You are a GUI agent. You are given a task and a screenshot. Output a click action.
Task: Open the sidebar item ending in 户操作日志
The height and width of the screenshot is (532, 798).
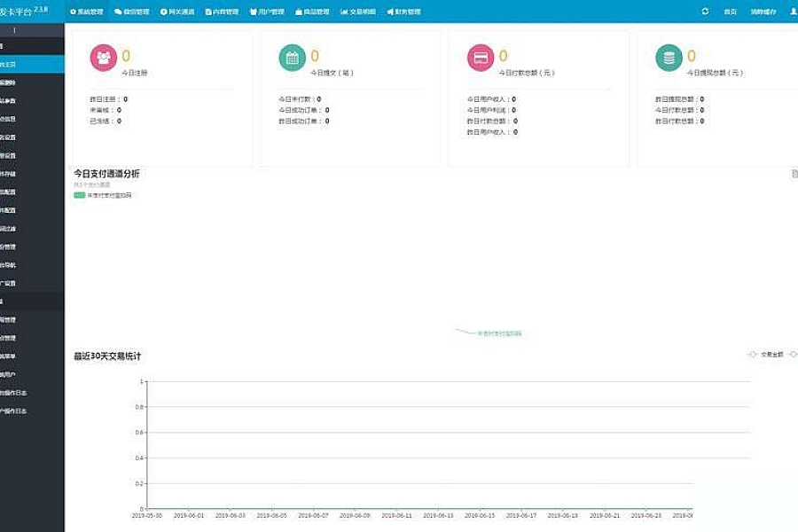click(32, 411)
